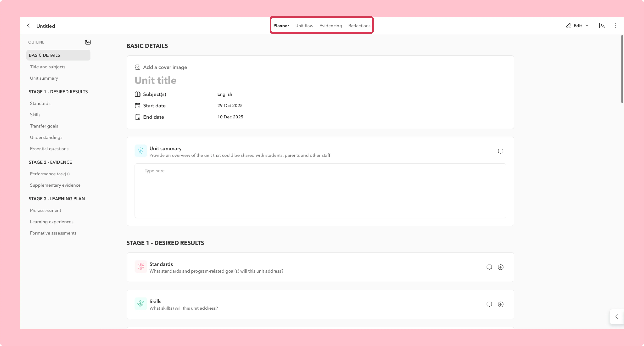Open comments on the Skills card

coord(489,304)
